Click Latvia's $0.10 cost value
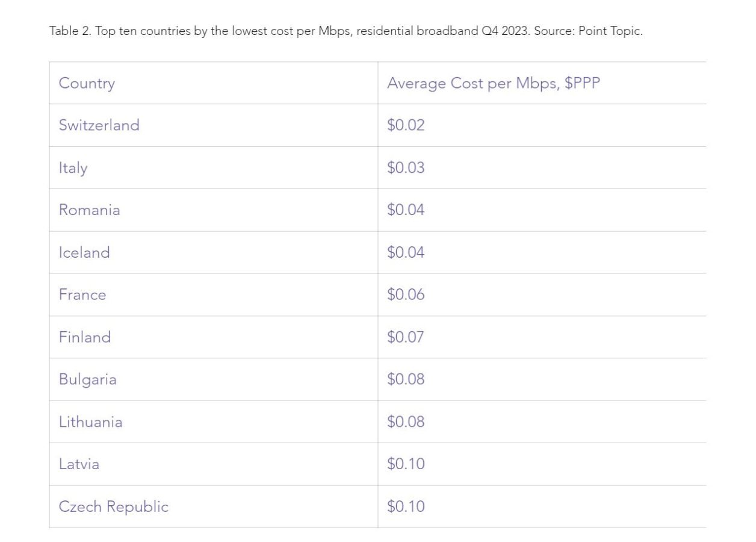The width and height of the screenshot is (756, 542). tap(406, 464)
